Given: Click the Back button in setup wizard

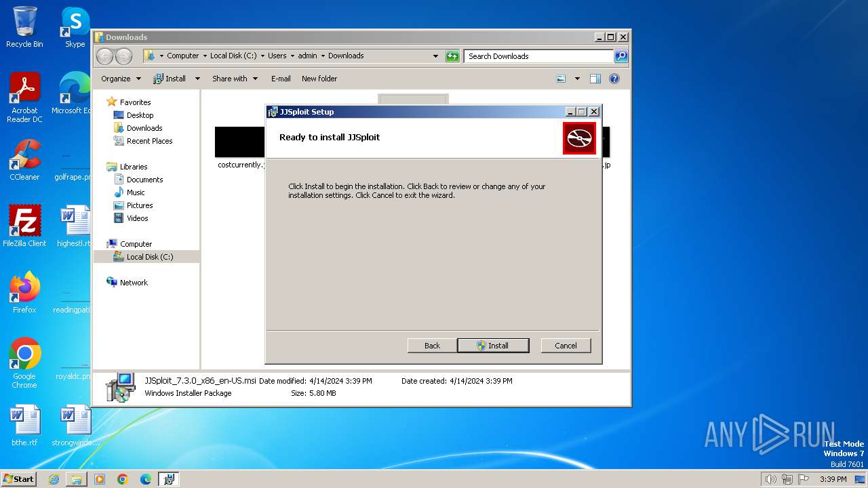Looking at the screenshot, I should (432, 346).
